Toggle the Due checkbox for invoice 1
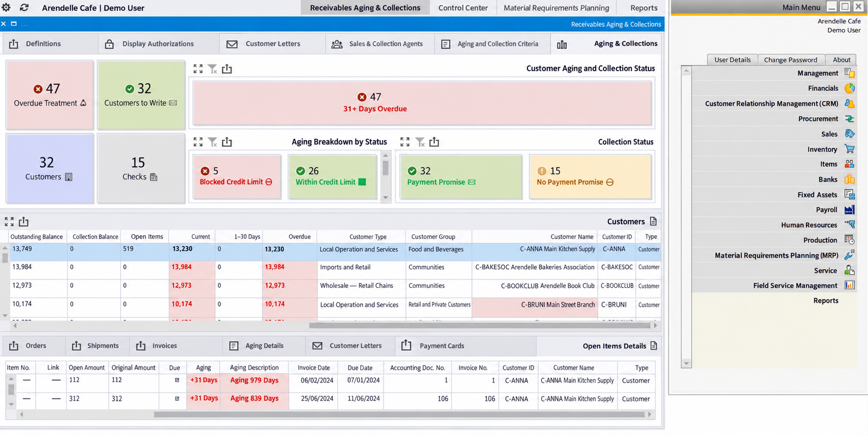This screenshot has width=868, height=436. [x=177, y=380]
